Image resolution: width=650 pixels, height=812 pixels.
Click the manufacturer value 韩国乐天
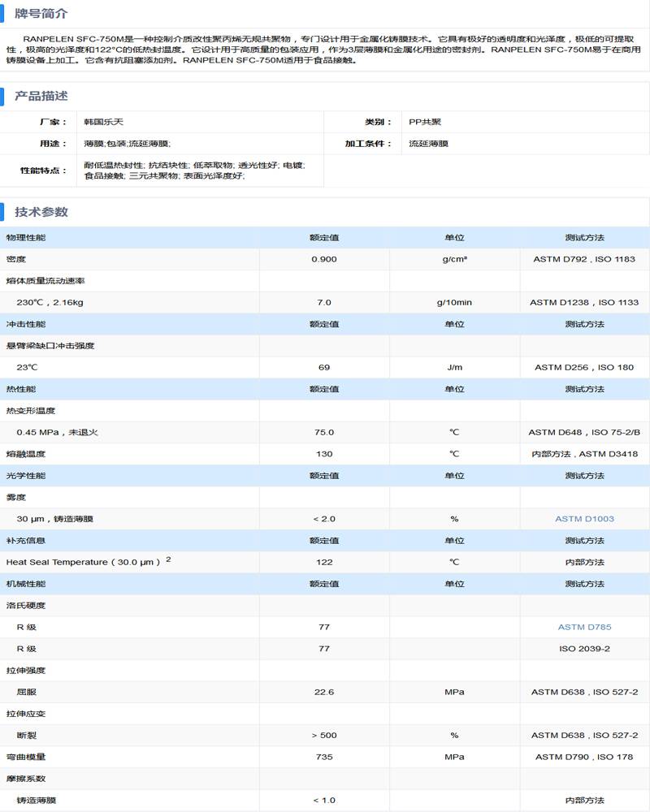click(104, 122)
